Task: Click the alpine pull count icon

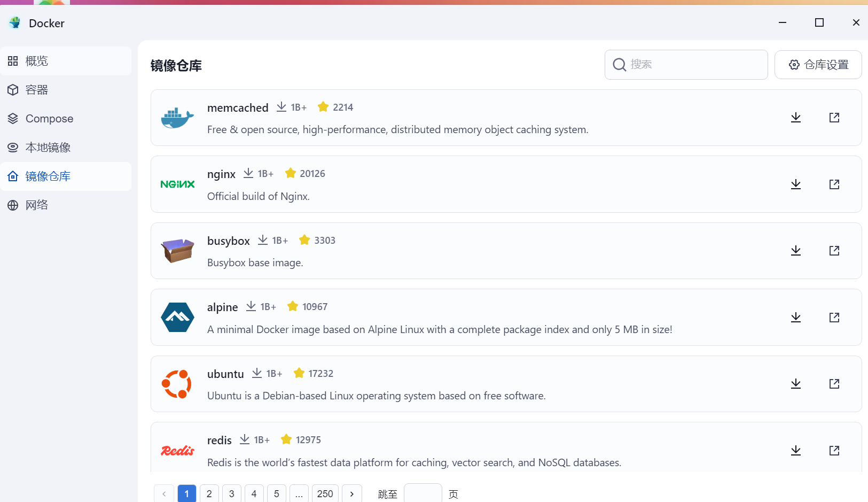Action: coord(251,306)
